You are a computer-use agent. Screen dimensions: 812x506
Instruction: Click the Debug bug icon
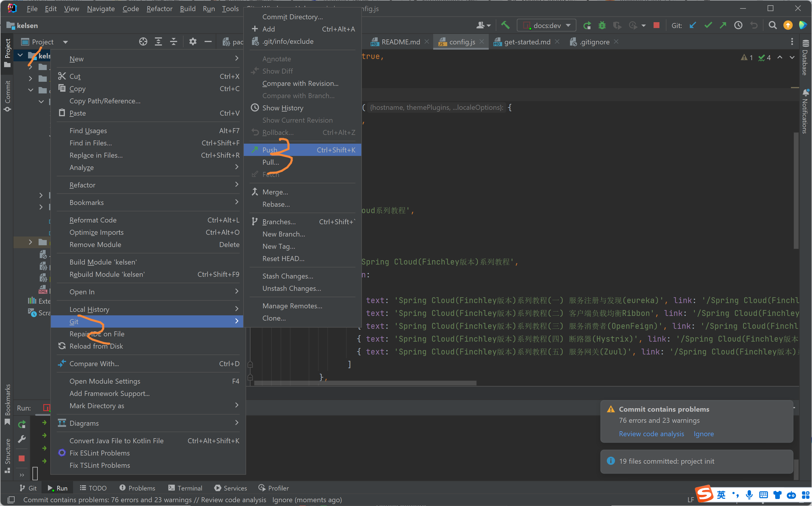602,25
